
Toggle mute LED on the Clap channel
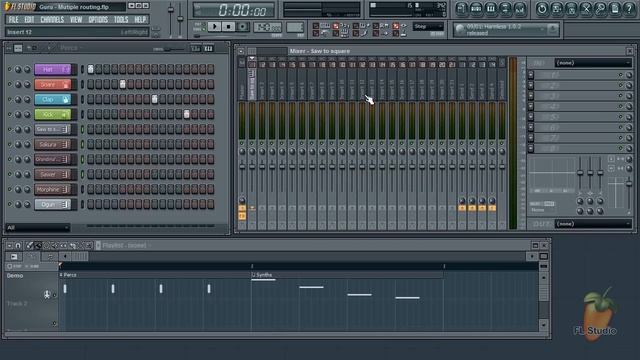(x=10, y=99)
